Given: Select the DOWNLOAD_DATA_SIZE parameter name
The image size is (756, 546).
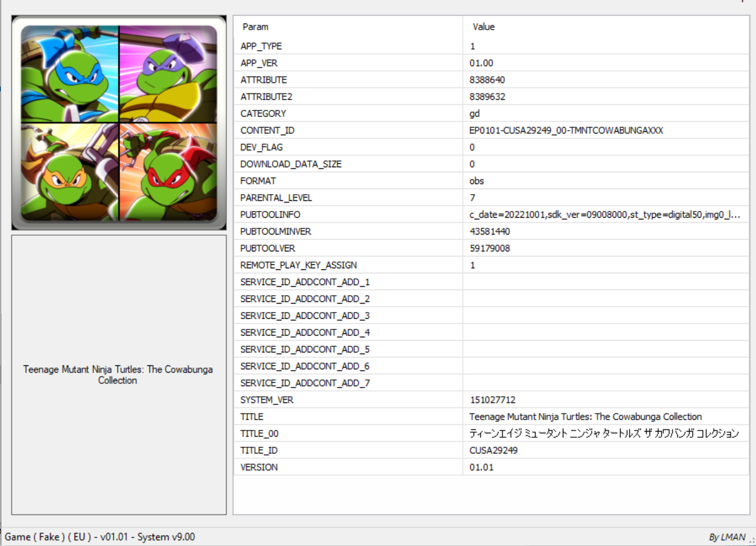Looking at the screenshot, I should (x=291, y=164).
